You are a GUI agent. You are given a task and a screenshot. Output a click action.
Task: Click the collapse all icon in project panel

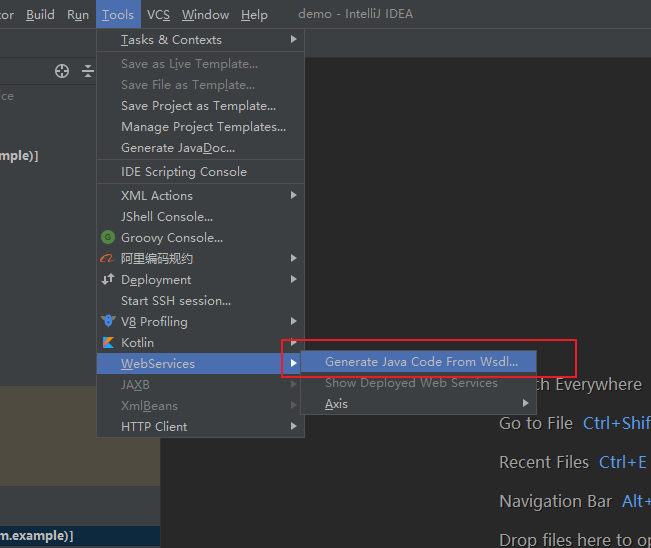click(88, 71)
